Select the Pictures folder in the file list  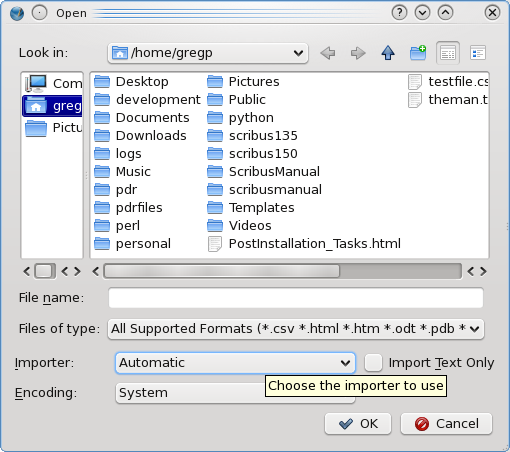[x=243, y=82]
